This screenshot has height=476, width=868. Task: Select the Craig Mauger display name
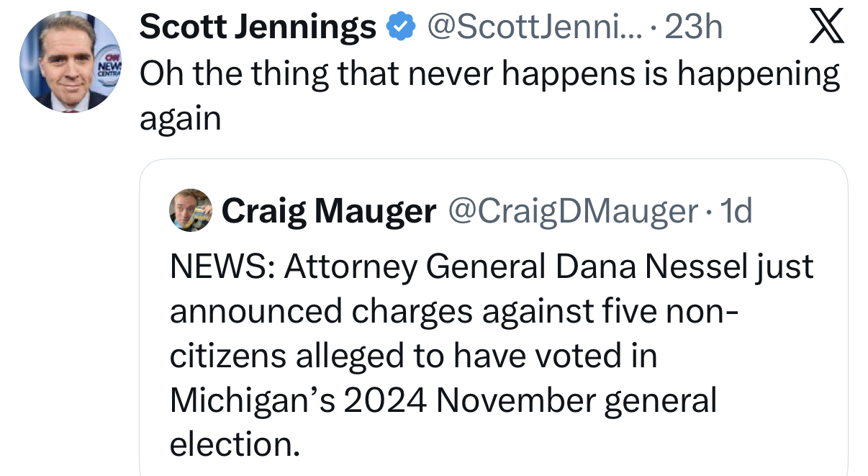[329, 211]
